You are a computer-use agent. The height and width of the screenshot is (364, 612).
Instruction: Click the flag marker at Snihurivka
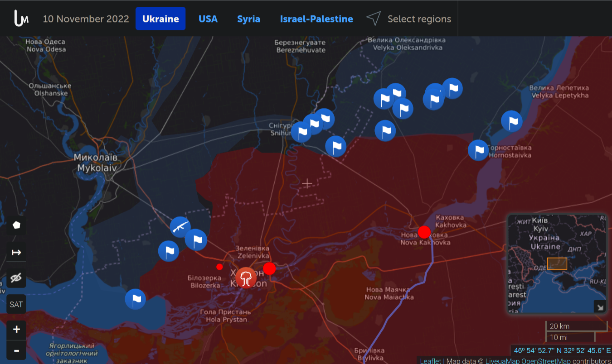click(301, 132)
